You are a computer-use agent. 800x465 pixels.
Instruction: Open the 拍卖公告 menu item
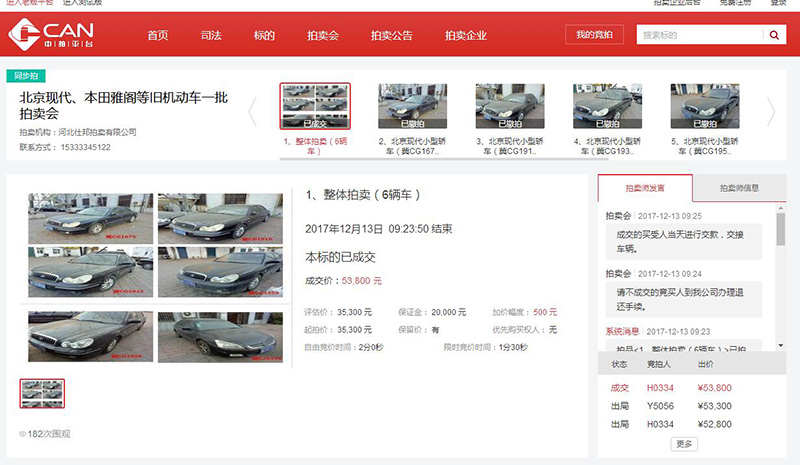pyautogui.click(x=391, y=35)
